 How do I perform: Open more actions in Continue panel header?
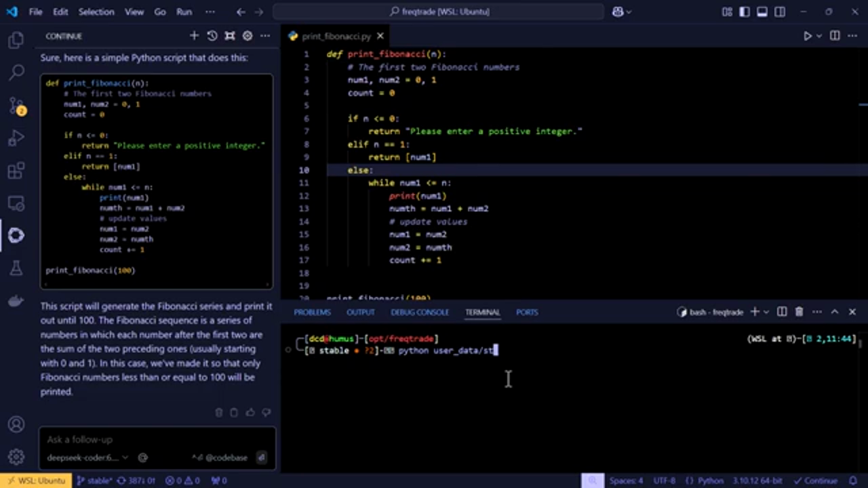265,36
